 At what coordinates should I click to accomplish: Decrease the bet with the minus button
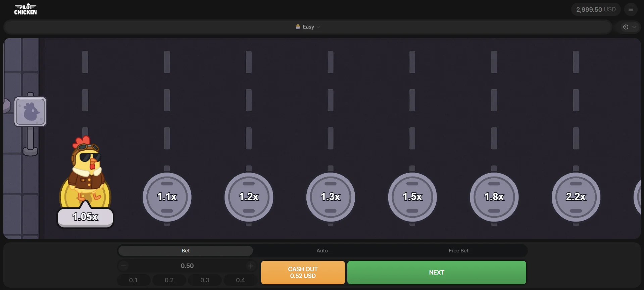123,266
